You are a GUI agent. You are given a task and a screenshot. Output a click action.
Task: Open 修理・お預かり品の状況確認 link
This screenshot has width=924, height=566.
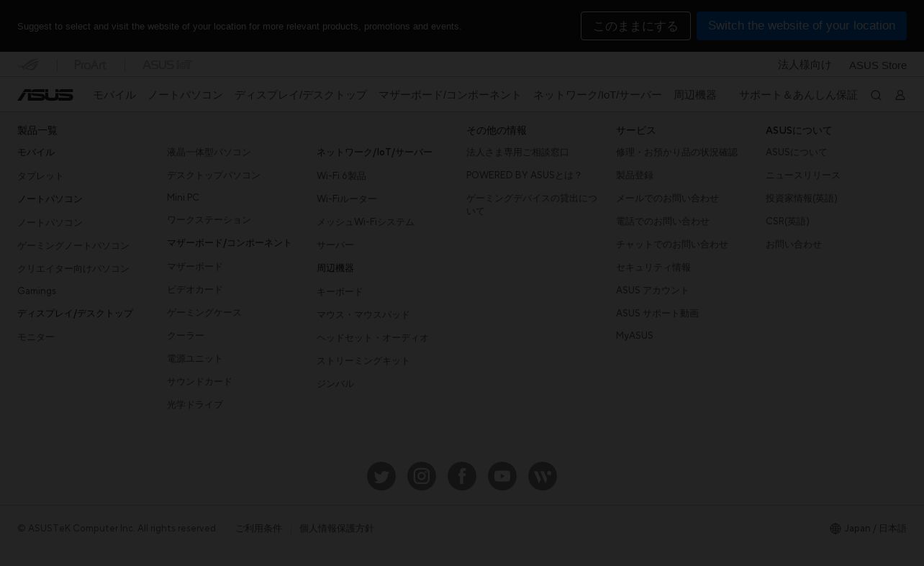click(676, 152)
